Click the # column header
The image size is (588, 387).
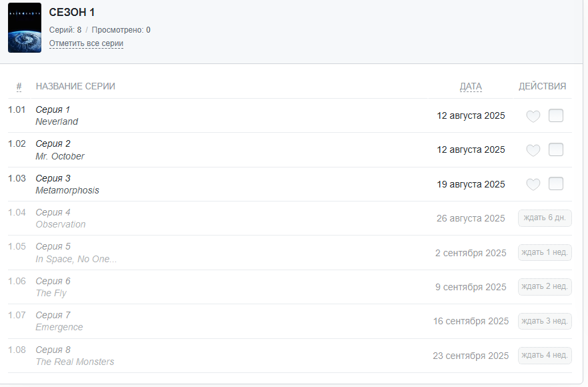[x=19, y=86]
